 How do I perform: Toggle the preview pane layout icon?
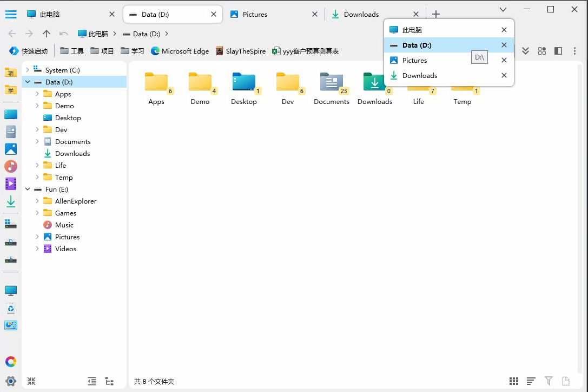pos(558,51)
